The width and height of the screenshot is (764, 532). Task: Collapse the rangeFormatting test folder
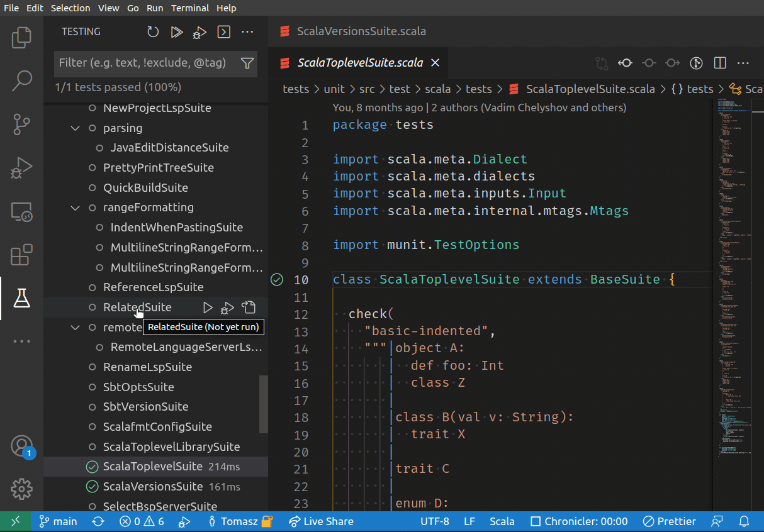pos(76,208)
